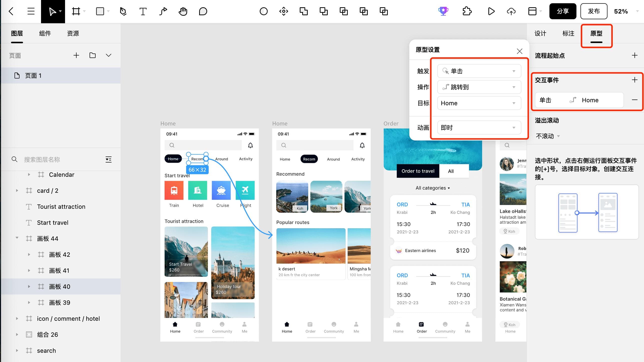Open the 动画 即时 dropdown
644x362 pixels.
[479, 127]
